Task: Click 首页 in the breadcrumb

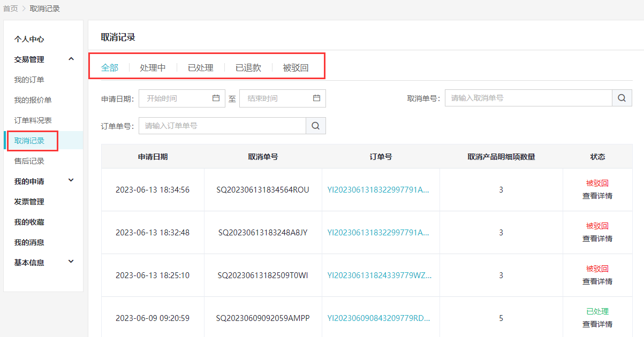Action: click(x=10, y=9)
